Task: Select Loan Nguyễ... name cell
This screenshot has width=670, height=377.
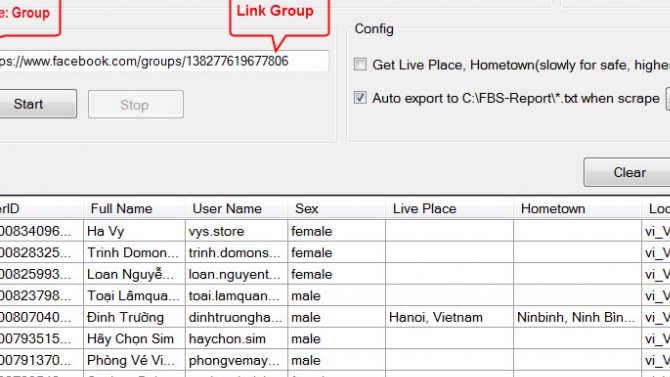Action: [134, 274]
